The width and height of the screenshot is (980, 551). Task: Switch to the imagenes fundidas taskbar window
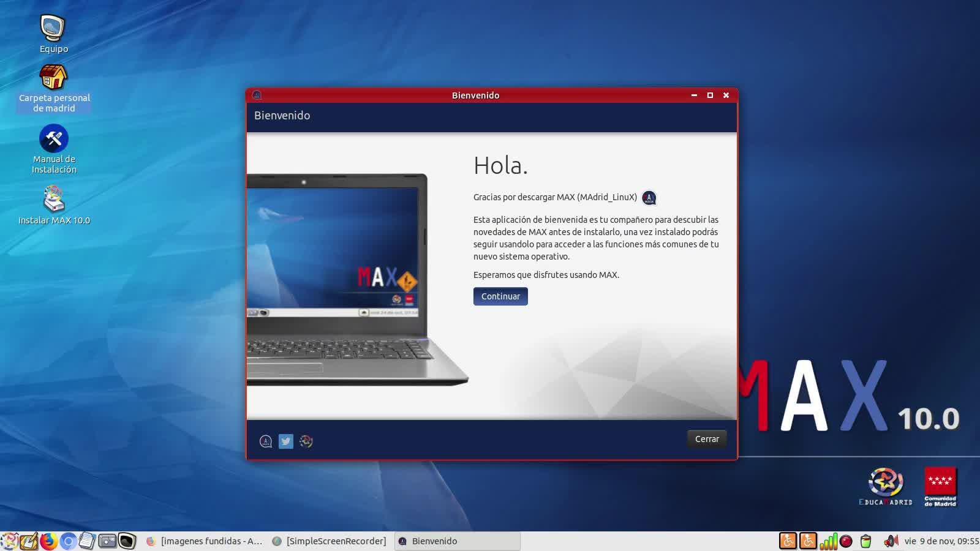pos(205,541)
